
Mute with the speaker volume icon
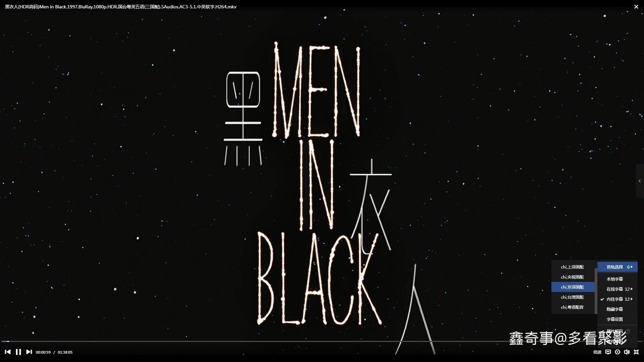click(x=627, y=352)
